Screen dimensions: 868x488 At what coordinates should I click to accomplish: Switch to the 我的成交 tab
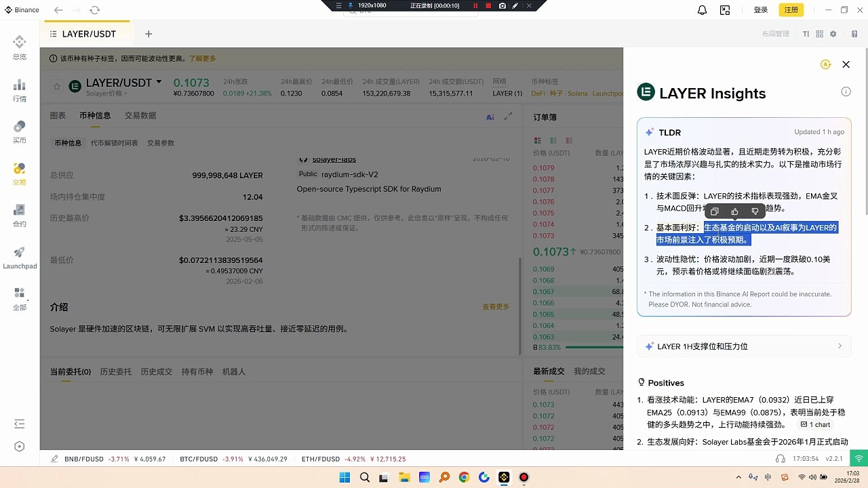coord(589,371)
